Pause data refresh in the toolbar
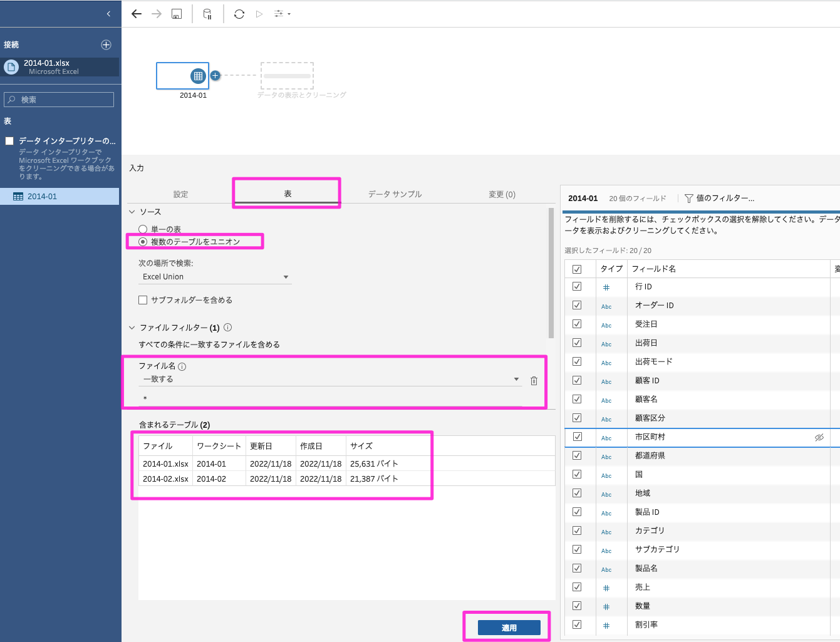This screenshot has height=642, width=840. (x=207, y=13)
